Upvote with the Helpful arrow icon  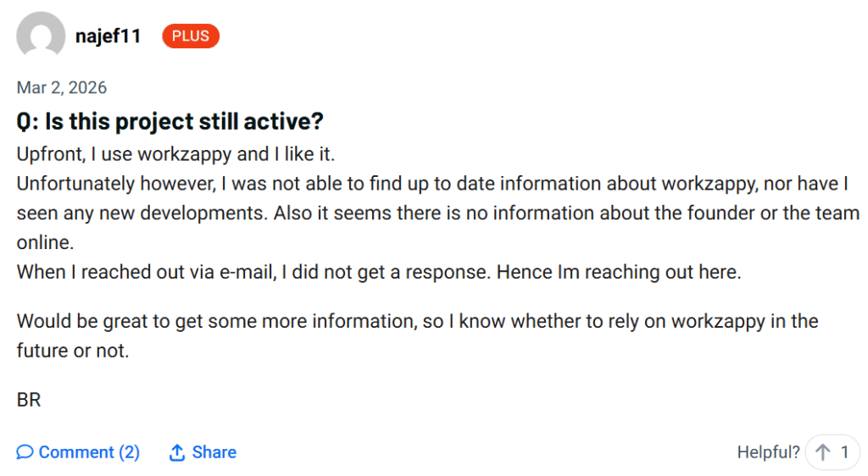(x=823, y=452)
